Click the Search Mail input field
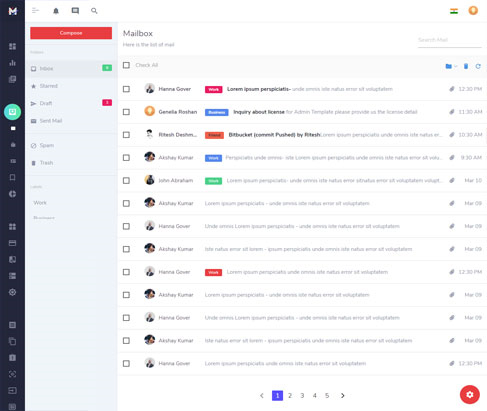487x411 pixels. tap(449, 40)
